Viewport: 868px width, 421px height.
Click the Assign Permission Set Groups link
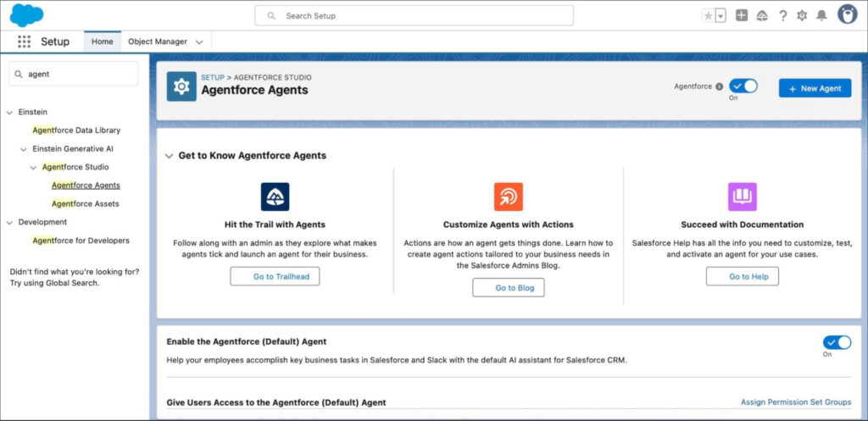(x=795, y=402)
